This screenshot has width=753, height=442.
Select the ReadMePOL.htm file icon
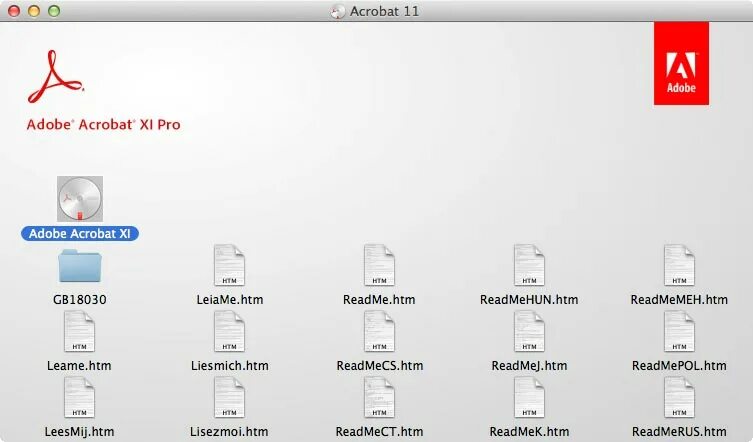coord(679,332)
